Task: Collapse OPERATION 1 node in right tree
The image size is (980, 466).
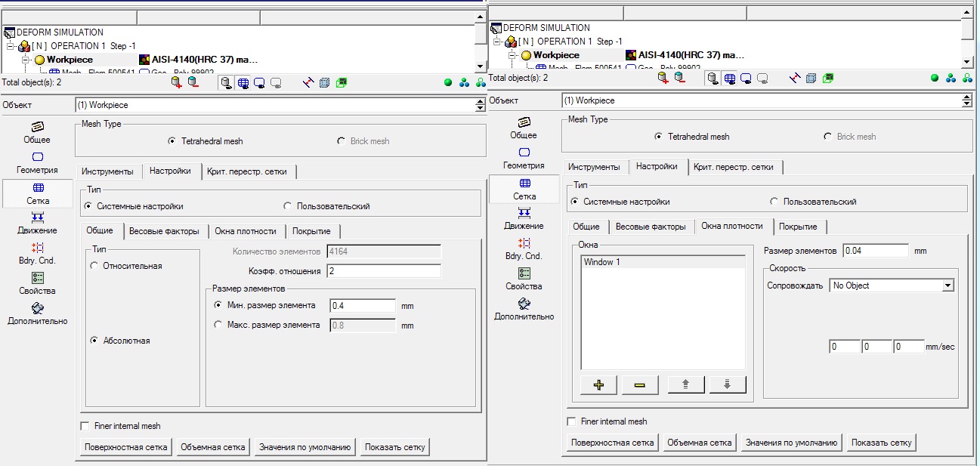Action: pyautogui.click(x=498, y=42)
